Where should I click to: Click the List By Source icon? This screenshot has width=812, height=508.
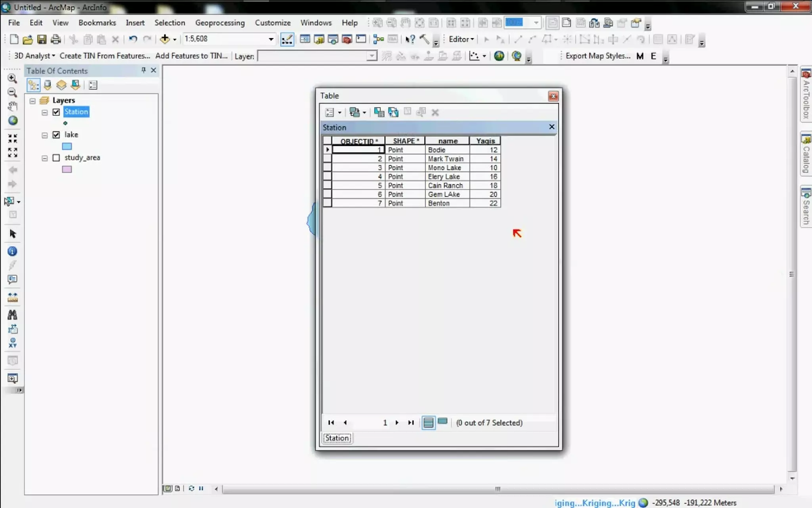click(48, 85)
